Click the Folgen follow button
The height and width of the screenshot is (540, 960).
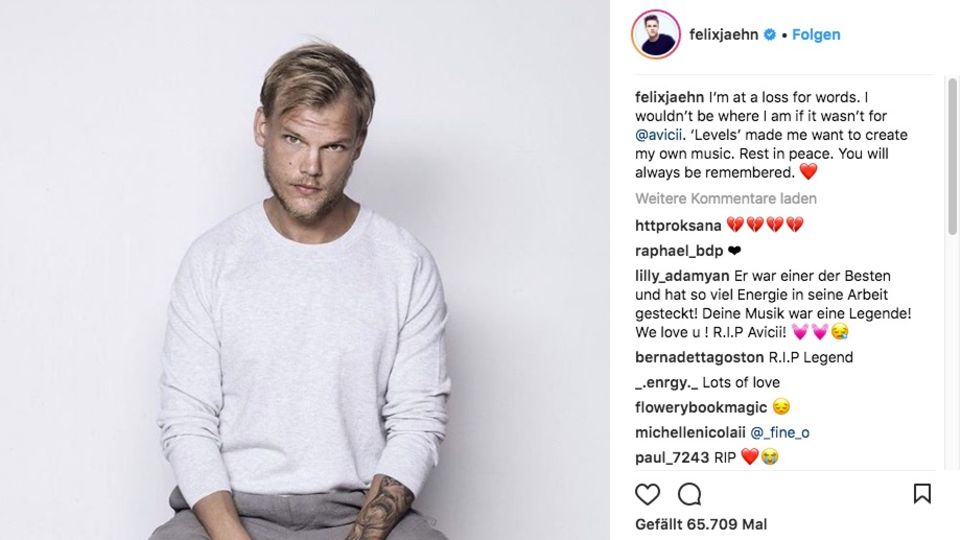pyautogui.click(x=816, y=35)
